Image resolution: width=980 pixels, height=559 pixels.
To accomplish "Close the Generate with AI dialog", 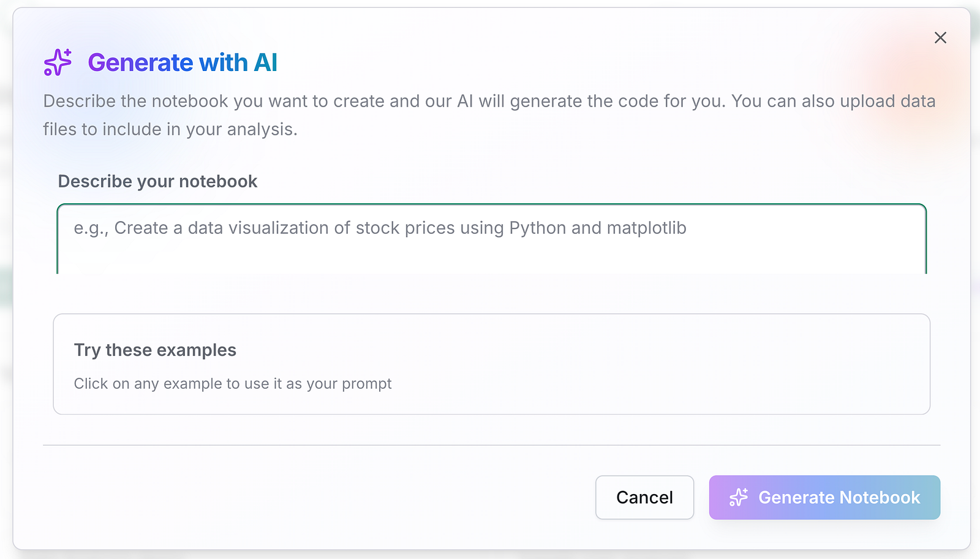I will click(940, 38).
